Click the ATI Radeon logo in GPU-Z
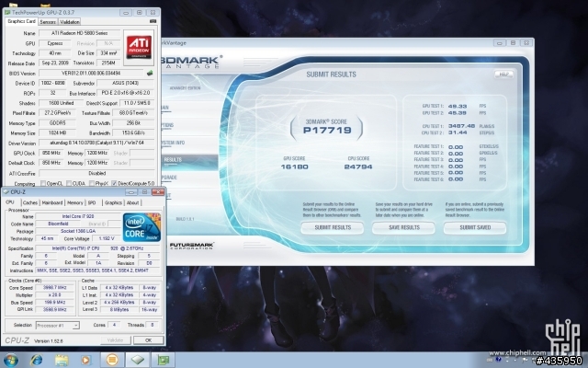This screenshot has width=588, height=368. pos(139,47)
